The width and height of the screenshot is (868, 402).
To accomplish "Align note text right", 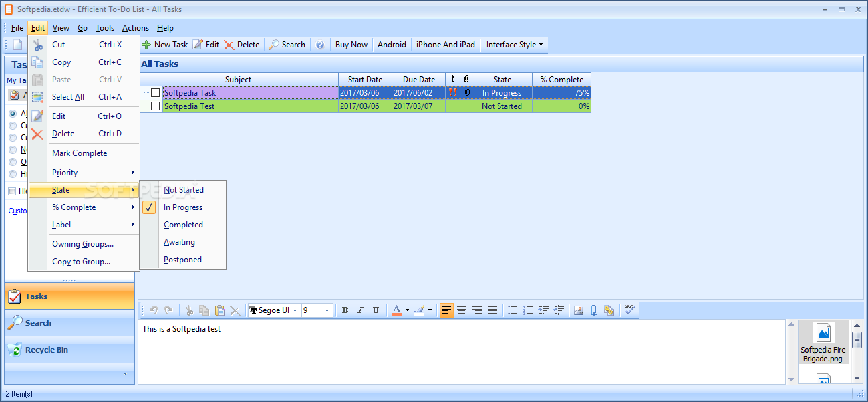I will 477,310.
